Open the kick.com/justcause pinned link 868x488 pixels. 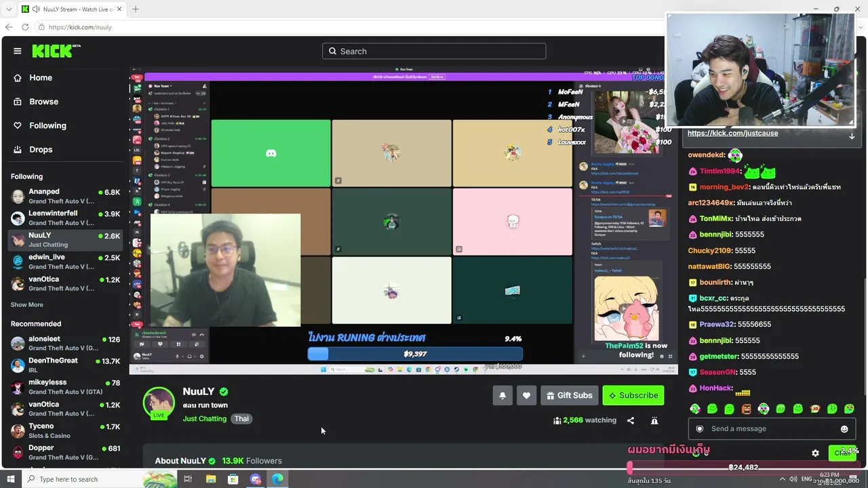coord(732,134)
